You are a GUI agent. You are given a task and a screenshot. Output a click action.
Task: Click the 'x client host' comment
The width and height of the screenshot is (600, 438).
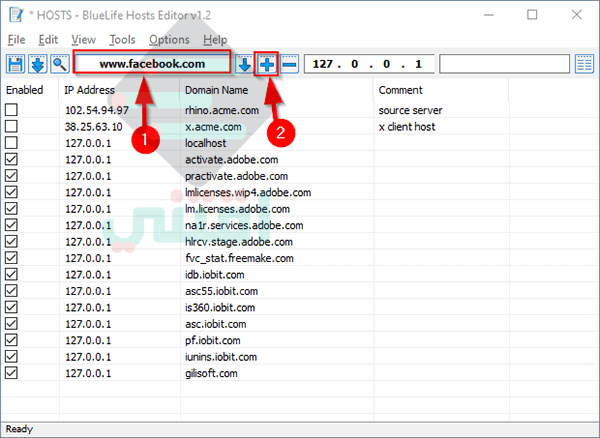point(407,127)
